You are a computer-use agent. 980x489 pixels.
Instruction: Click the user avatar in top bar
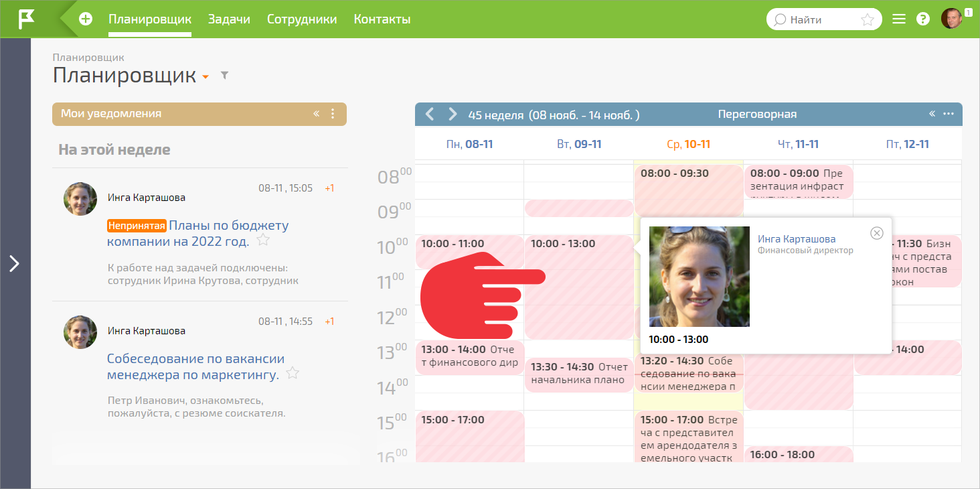coord(951,19)
